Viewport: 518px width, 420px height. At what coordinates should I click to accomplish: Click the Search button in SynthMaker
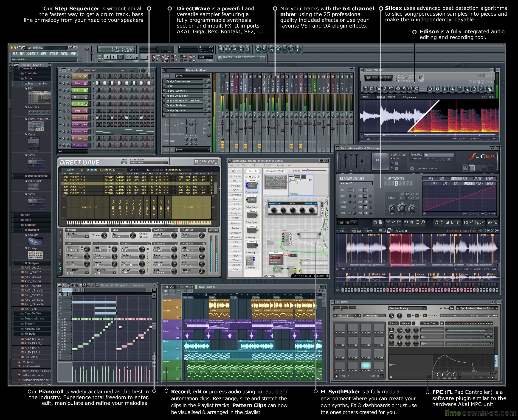tap(253, 171)
